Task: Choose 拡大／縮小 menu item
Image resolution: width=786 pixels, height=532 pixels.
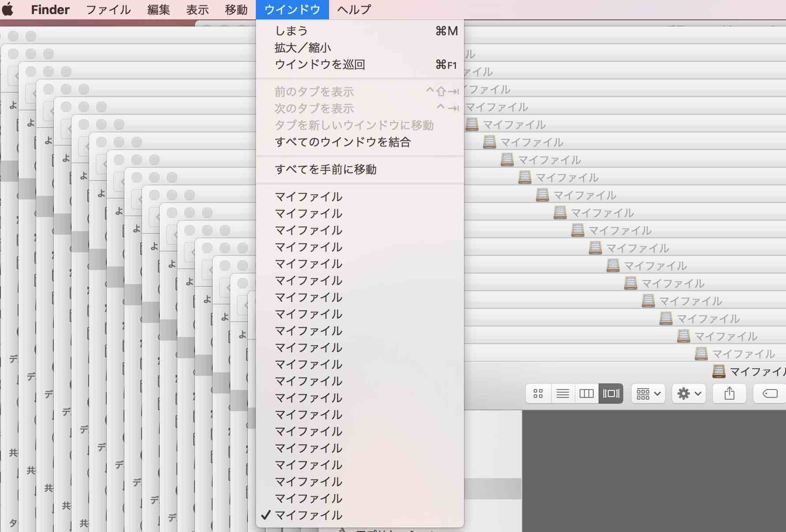Action: pyautogui.click(x=359, y=48)
